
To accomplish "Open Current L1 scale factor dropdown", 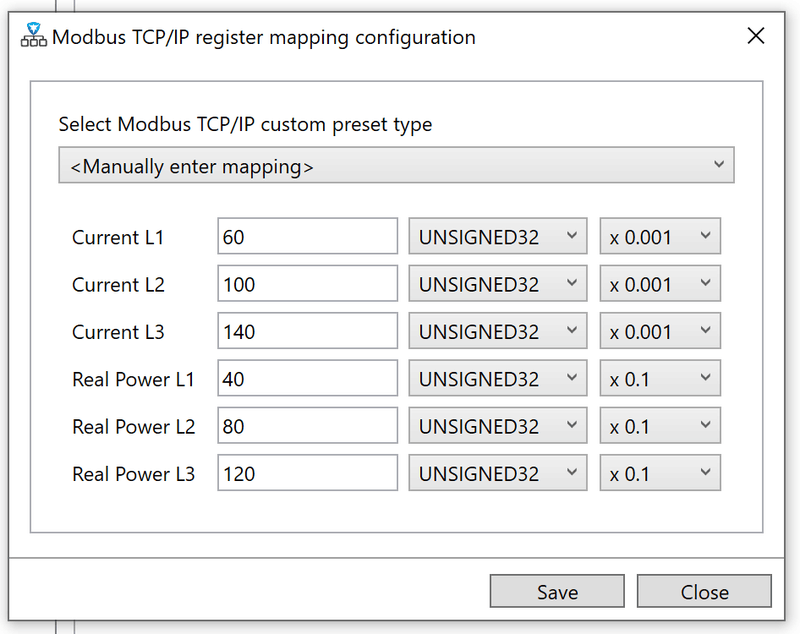I will click(x=660, y=237).
